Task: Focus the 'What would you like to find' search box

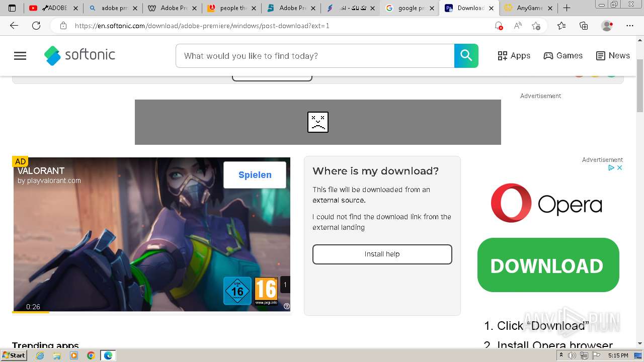Action: pyautogui.click(x=315, y=56)
